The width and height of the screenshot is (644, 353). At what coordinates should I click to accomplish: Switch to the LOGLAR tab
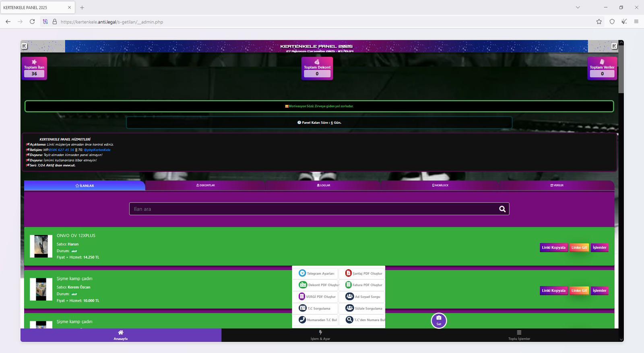(x=324, y=185)
